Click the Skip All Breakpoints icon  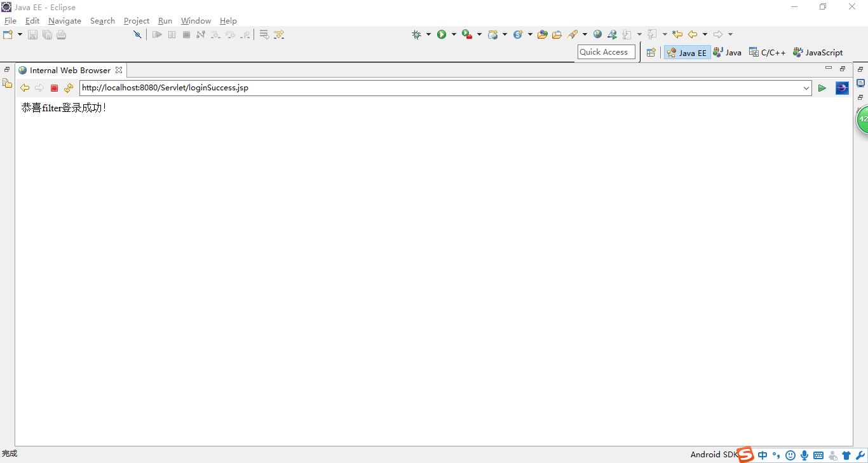[137, 34]
